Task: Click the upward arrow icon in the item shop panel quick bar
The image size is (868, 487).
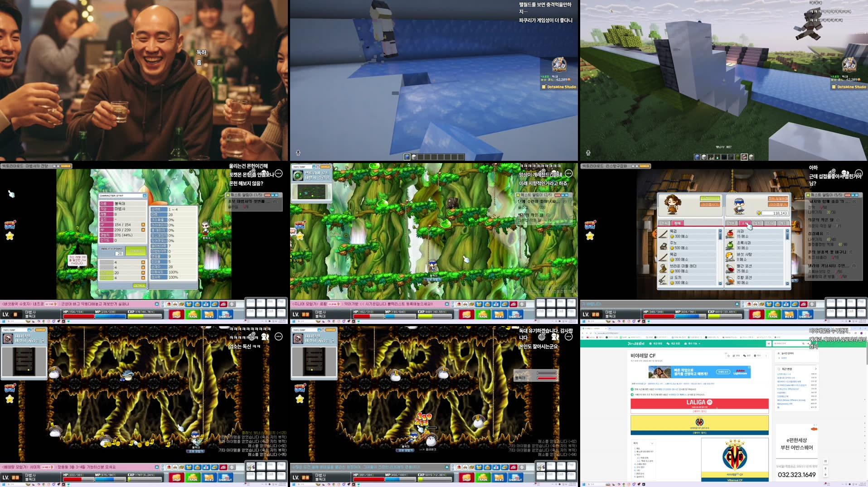Action: pos(812,304)
